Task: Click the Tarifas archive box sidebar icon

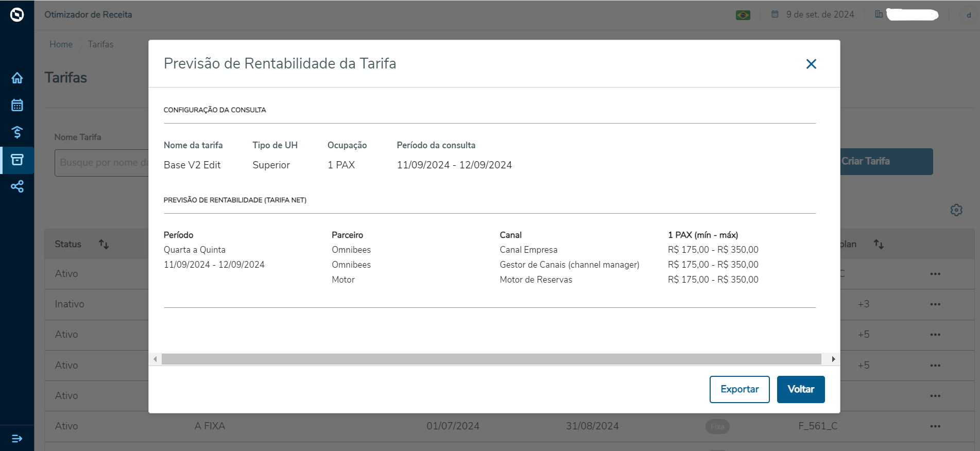Action: point(17,160)
